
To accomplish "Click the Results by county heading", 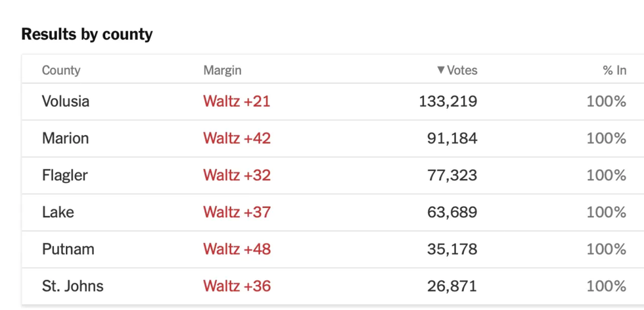I will (x=87, y=34).
